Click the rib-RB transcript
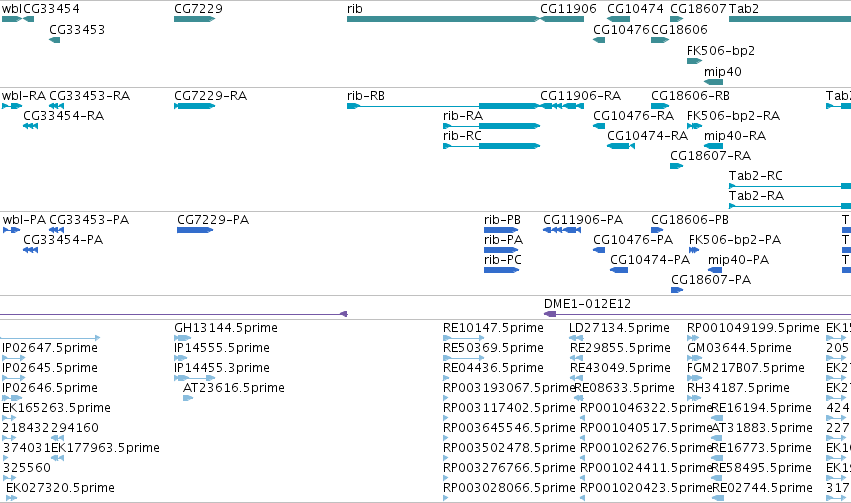Screen dimensions: 851x503 click(x=443, y=106)
